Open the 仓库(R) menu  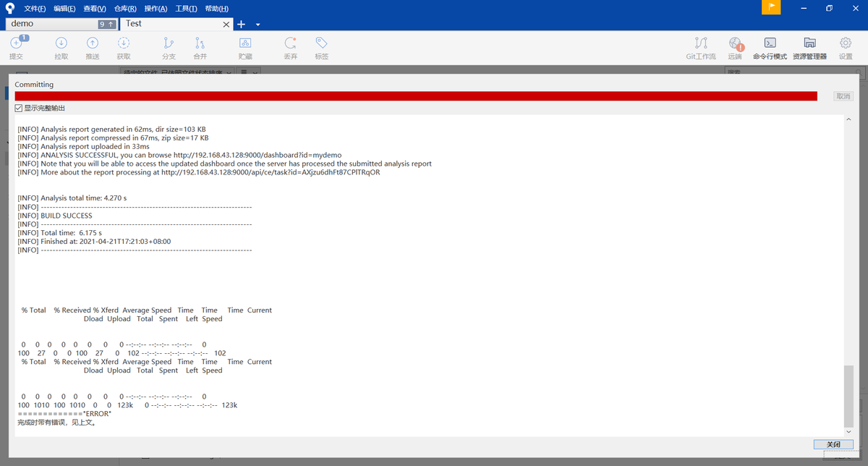125,9
